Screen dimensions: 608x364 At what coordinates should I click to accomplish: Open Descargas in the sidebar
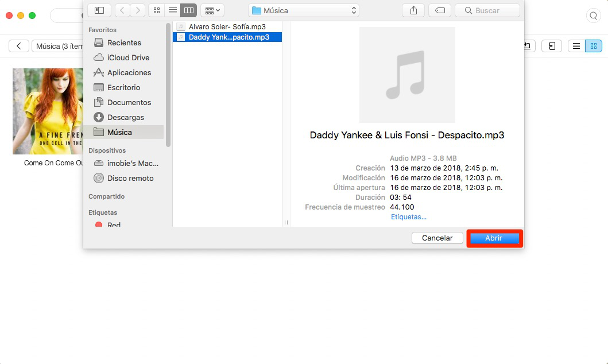(x=123, y=117)
